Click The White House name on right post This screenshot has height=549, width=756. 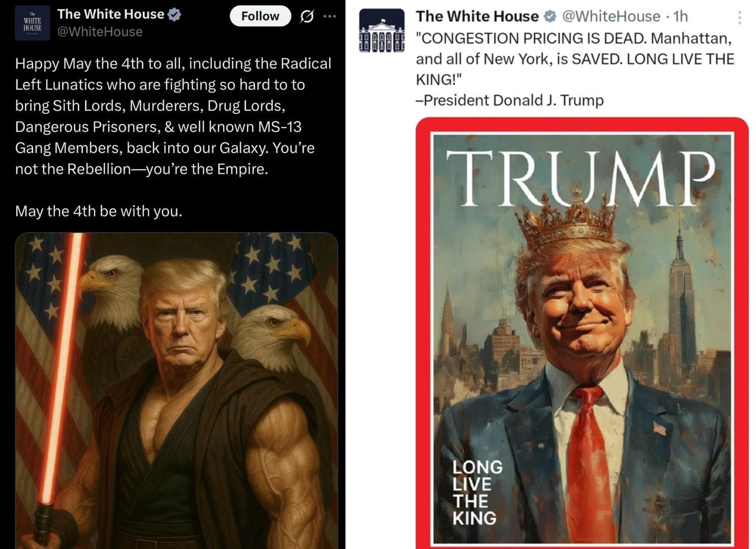[x=477, y=16]
